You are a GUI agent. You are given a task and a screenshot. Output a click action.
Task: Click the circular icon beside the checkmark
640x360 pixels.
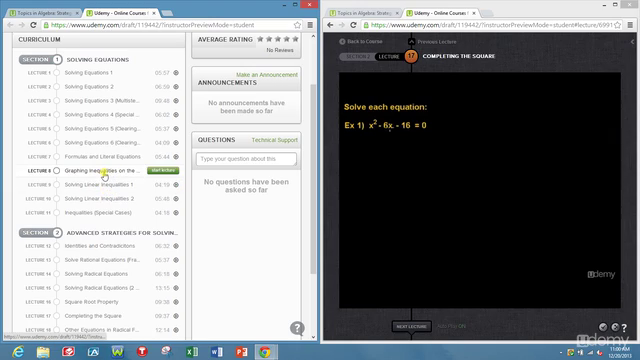615,327
